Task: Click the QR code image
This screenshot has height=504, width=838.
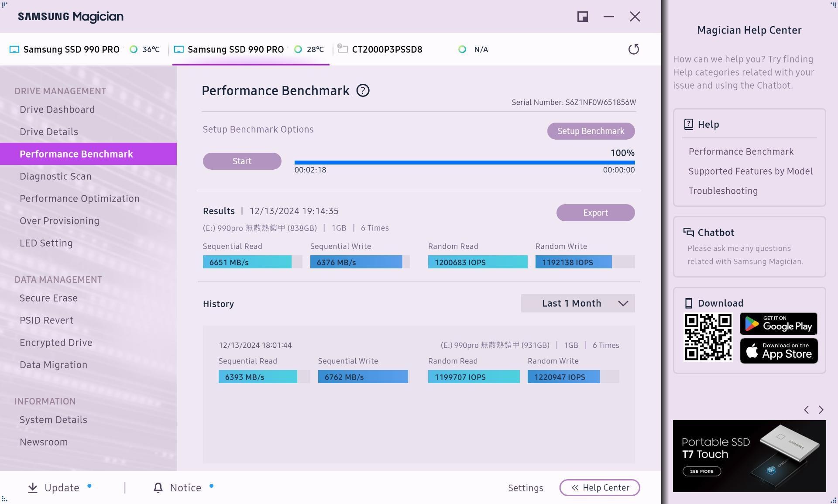Action: tap(708, 337)
